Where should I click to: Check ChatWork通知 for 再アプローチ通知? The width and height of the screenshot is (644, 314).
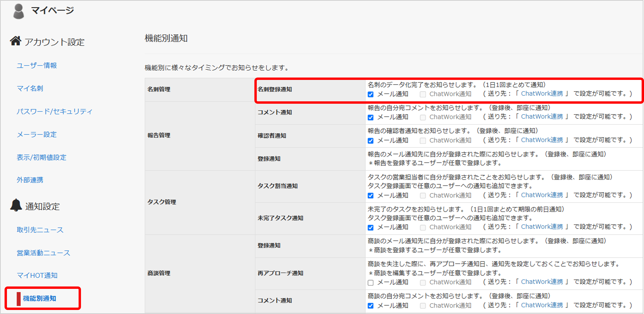point(423,283)
